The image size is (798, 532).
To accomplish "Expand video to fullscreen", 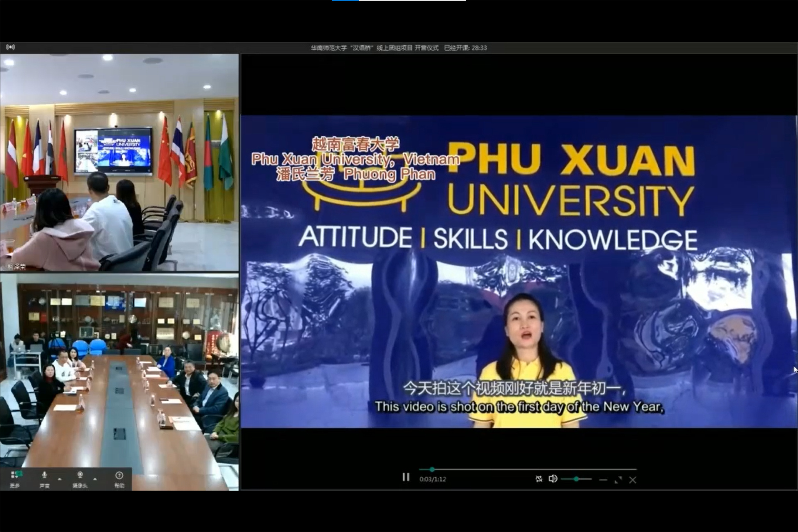I will 618,480.
